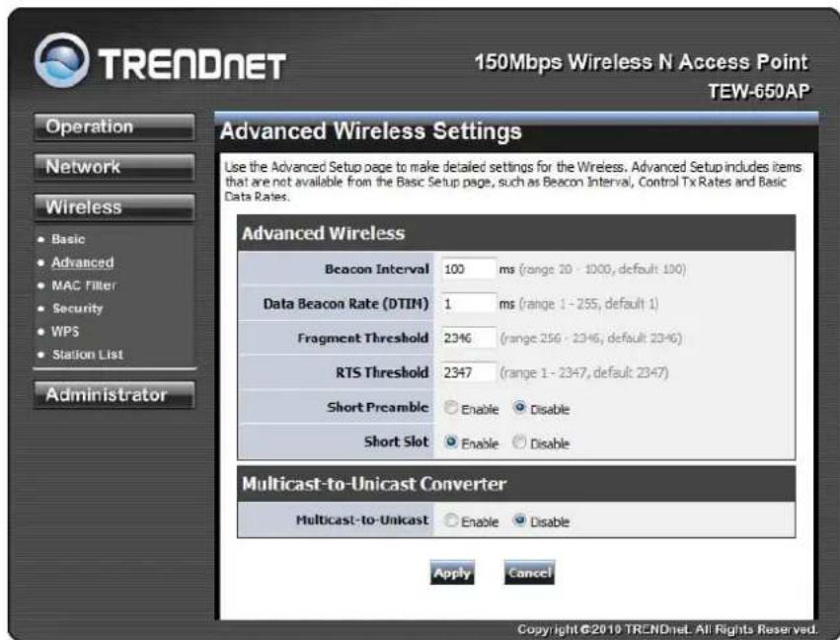Expand the Wireless menu section

coord(115,207)
